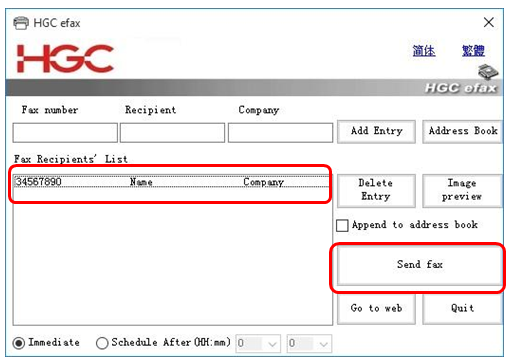Switch language to Traditional Chinese link
Image resolution: width=509 pixels, height=363 pixels.
click(473, 51)
